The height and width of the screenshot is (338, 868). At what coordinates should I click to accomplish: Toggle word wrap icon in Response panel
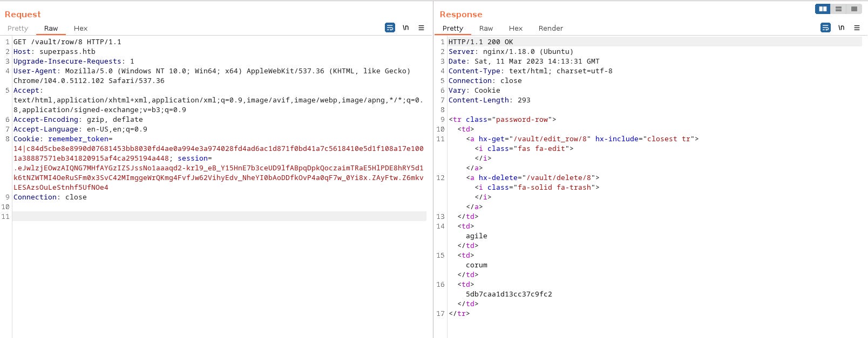[825, 27]
